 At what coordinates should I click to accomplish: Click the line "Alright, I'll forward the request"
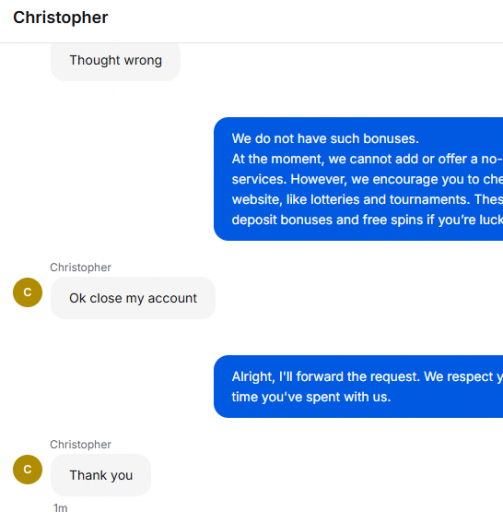point(367,377)
